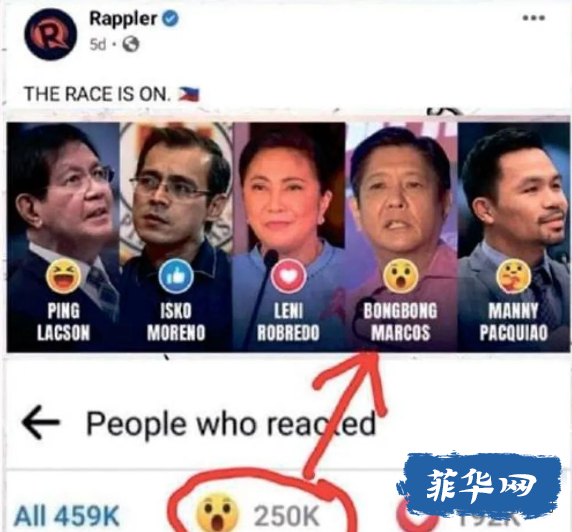Open the Rappler page name link
The height and width of the screenshot is (532, 572).
[123, 18]
